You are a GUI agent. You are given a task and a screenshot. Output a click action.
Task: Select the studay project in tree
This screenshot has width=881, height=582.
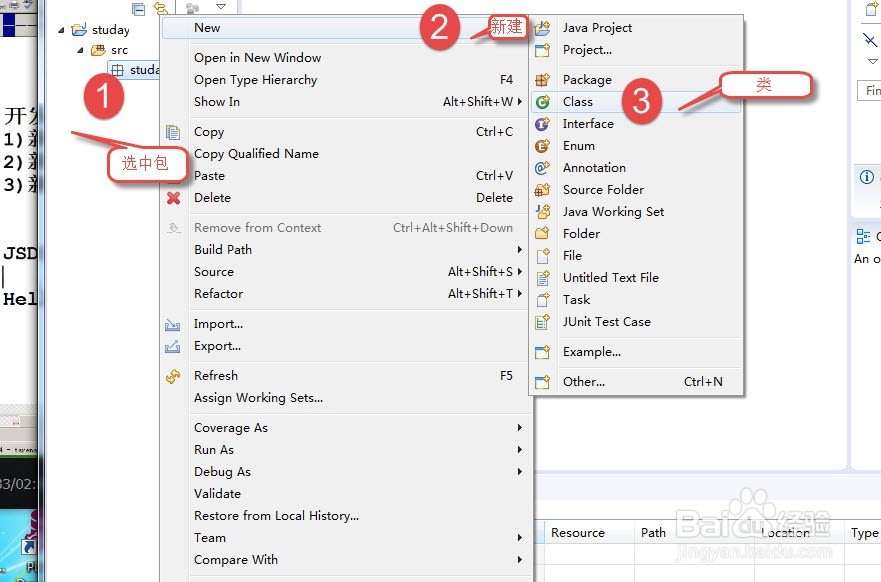tap(111, 30)
